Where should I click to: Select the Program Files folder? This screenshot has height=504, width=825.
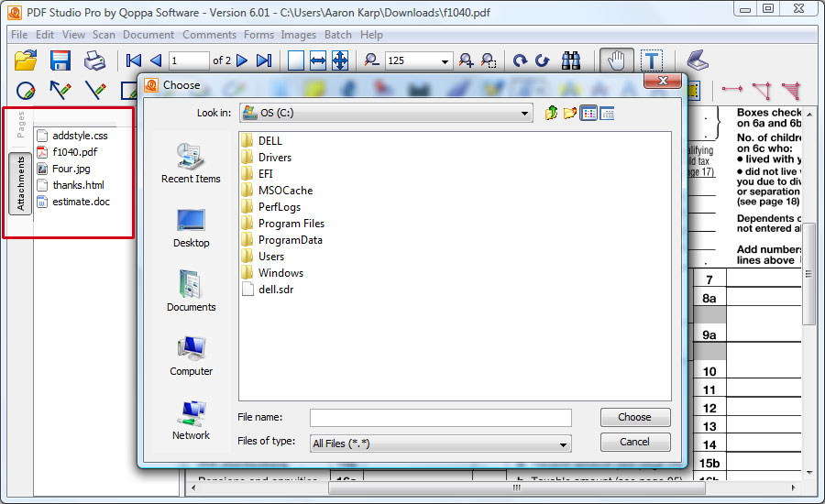coord(283,224)
